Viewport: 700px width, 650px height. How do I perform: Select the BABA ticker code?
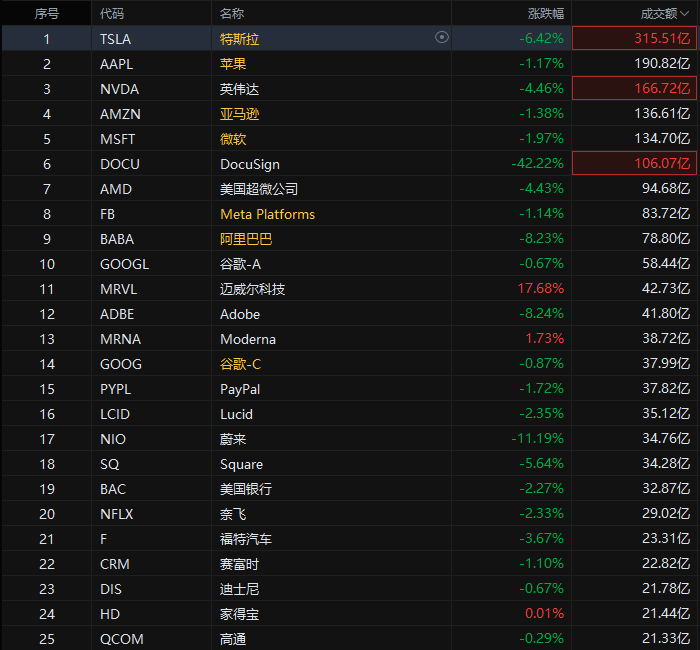coord(117,239)
